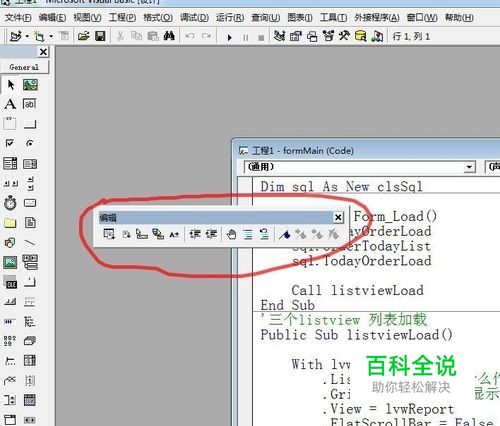Click List Properties/Methods in 编辑 toolbar
This screenshot has width=500, height=426.
109,234
